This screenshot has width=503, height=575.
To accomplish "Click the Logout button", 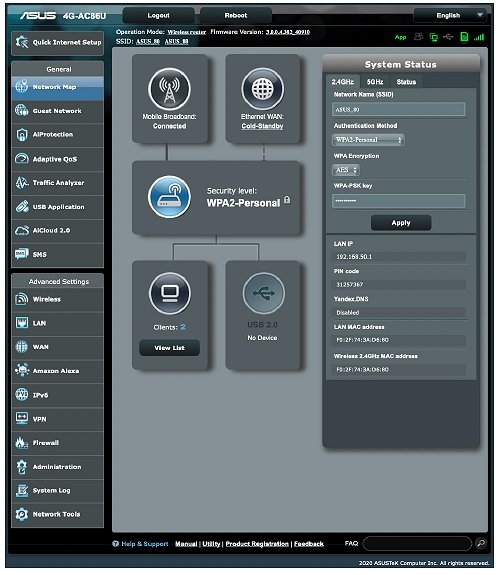I will 158,15.
